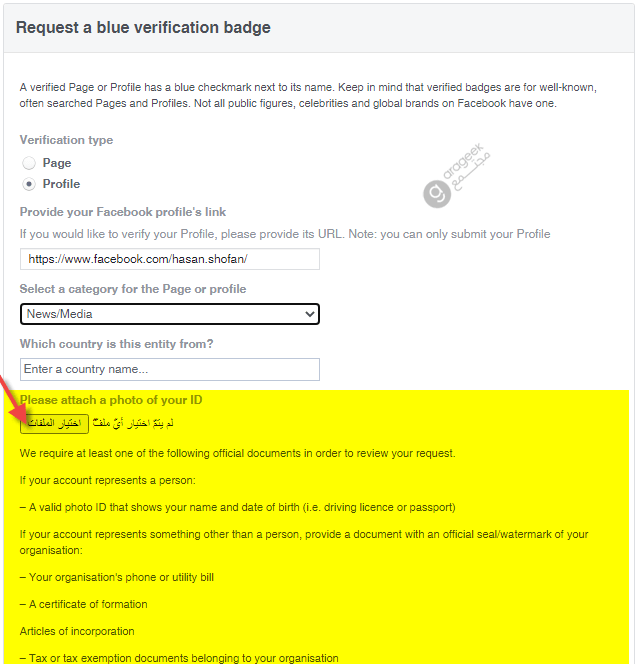Click the Facebook profile URL input field
Viewport: 638px width, 664px height.
[170, 259]
